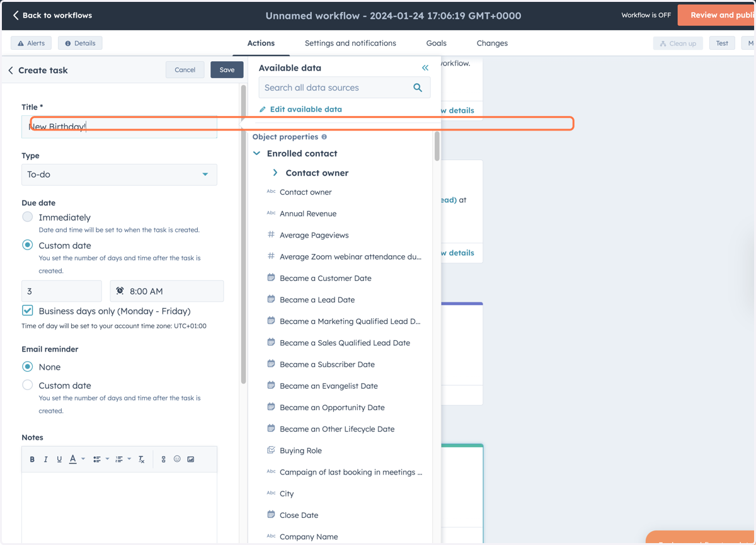Open Settings and notifications tab
This screenshot has height=545, width=756.
[350, 43]
